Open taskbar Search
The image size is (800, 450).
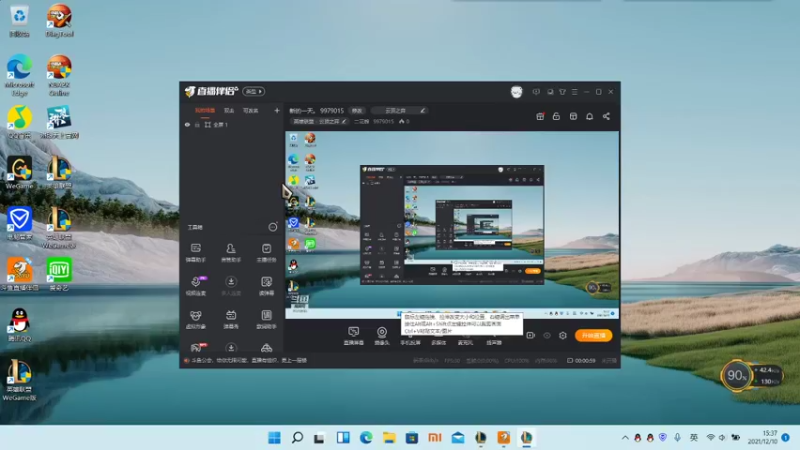point(297,438)
